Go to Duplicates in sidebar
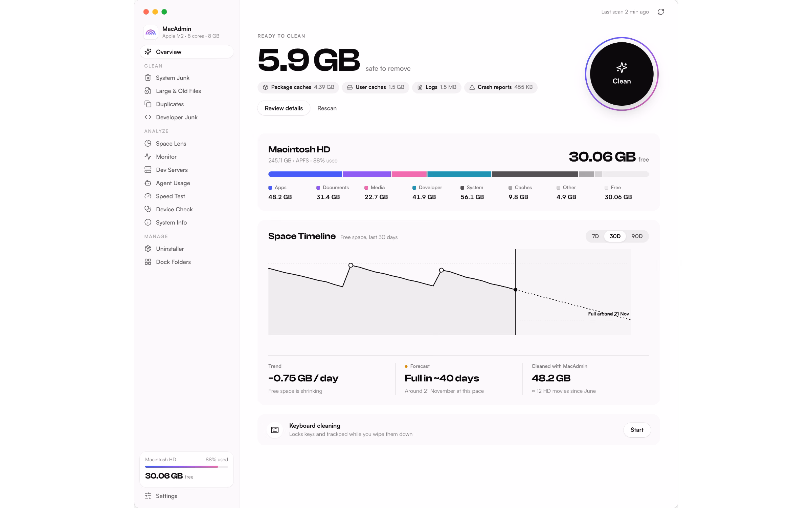This screenshot has height=508, width=812. (x=186, y=104)
